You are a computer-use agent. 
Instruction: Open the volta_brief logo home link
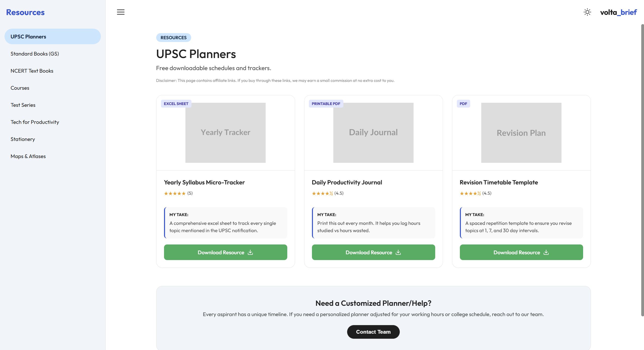618,12
